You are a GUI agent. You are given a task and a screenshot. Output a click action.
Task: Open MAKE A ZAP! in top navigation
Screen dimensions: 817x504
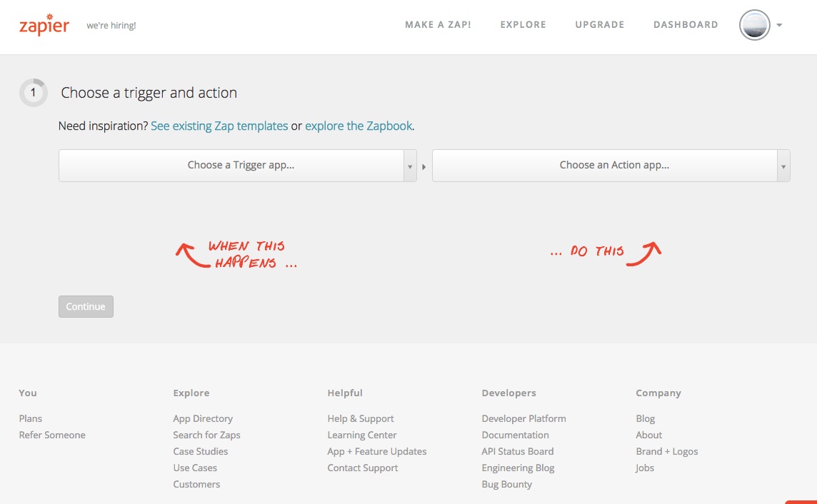[438, 24]
